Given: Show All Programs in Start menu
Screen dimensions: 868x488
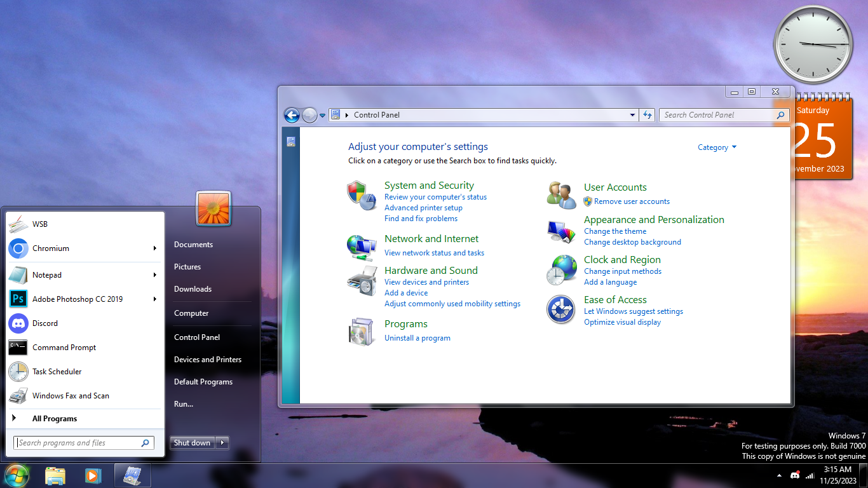Looking at the screenshot, I should tap(55, 419).
